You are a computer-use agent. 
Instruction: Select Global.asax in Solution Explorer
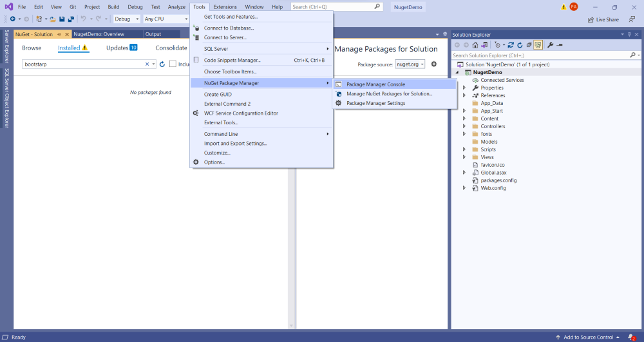coord(493,173)
